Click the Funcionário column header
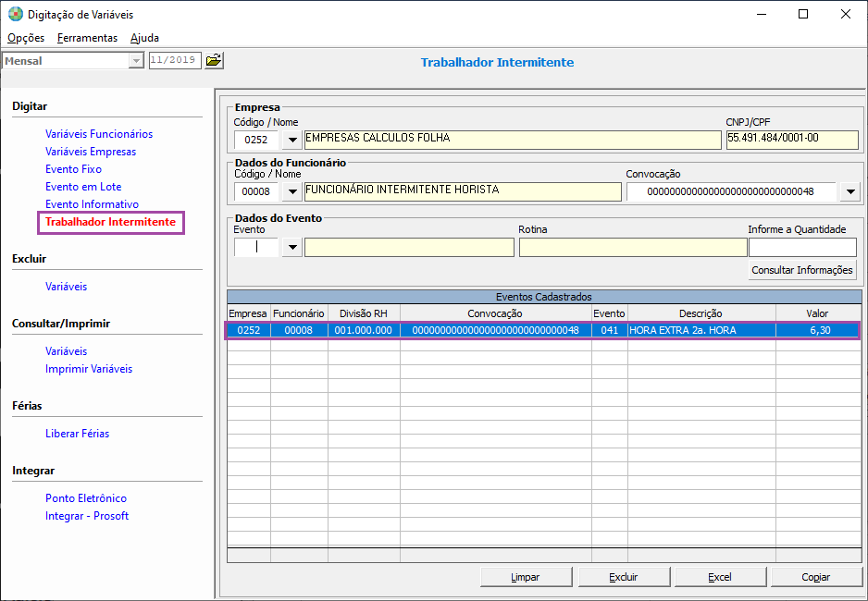 [x=299, y=313]
